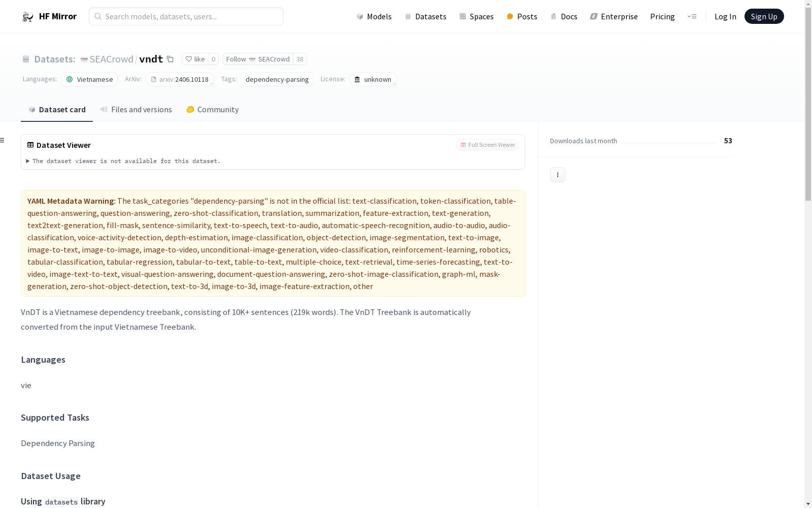Click the Supported Tasks heading
Viewport: 812px width, 508px height.
coord(55,418)
